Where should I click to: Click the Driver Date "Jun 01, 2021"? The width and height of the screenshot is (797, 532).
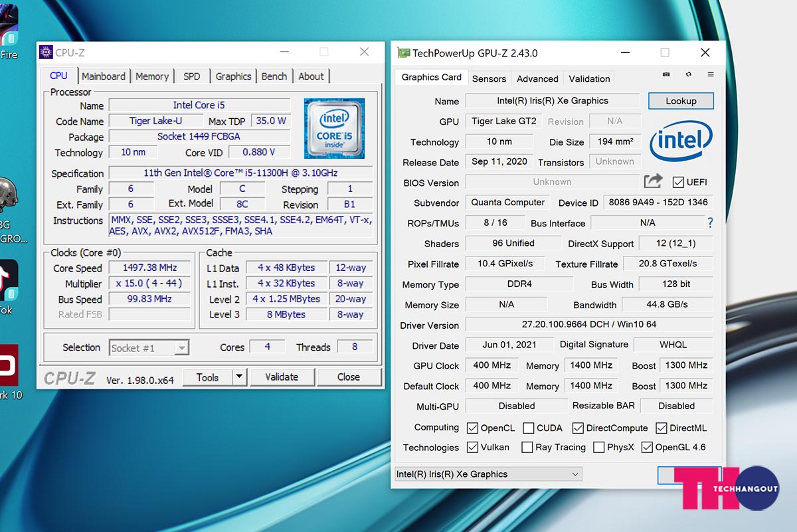[x=509, y=345]
